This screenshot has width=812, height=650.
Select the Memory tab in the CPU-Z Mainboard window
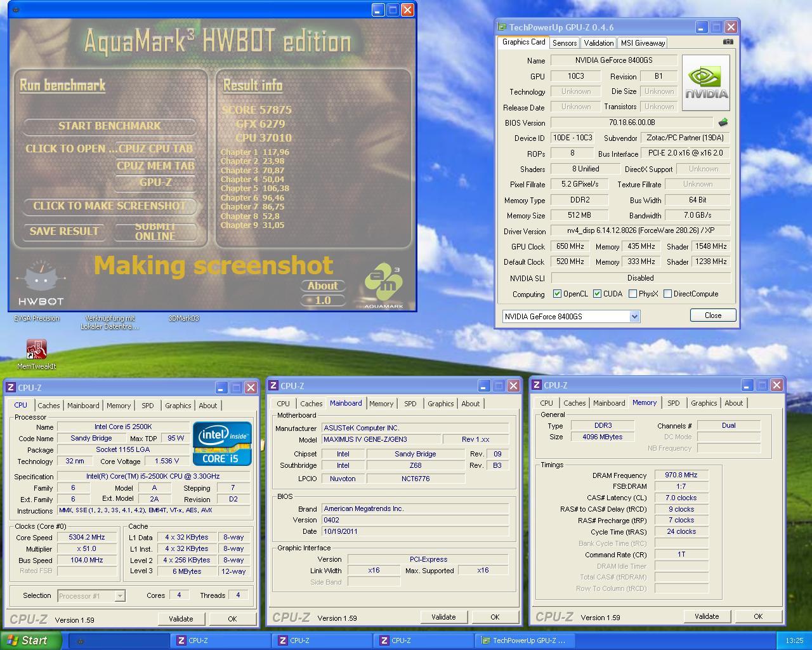(381, 404)
